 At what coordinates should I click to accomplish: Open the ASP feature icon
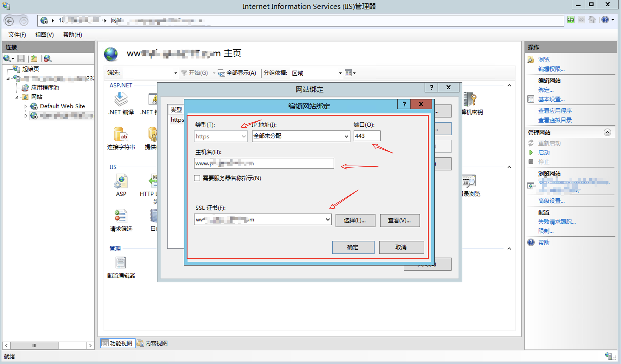click(121, 182)
